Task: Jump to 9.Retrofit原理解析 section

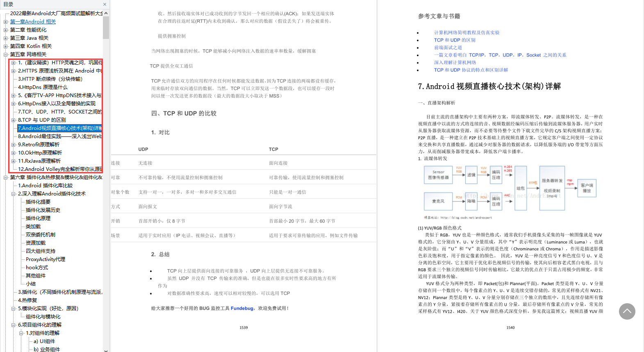Action: (x=39, y=145)
